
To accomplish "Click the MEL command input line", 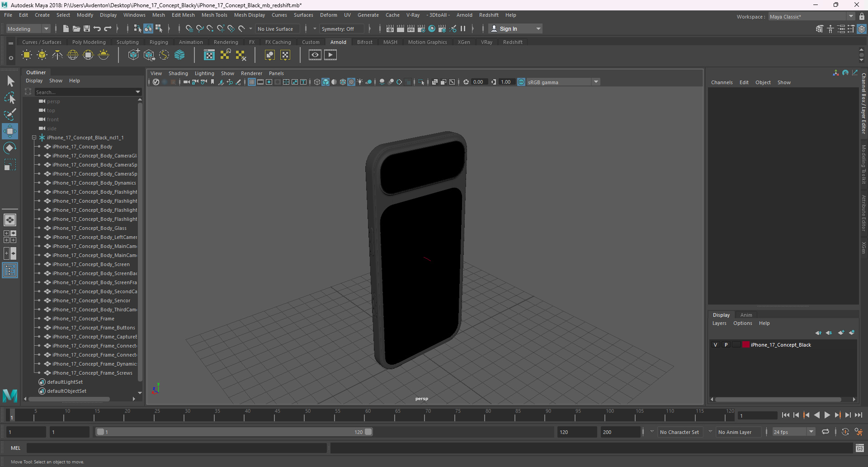I will pyautogui.click(x=176, y=448).
